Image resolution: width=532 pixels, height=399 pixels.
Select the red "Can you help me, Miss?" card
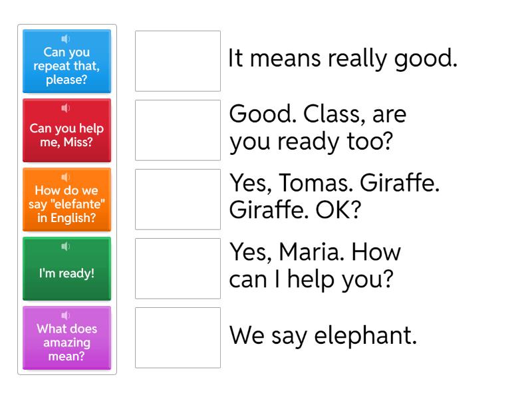pos(66,135)
